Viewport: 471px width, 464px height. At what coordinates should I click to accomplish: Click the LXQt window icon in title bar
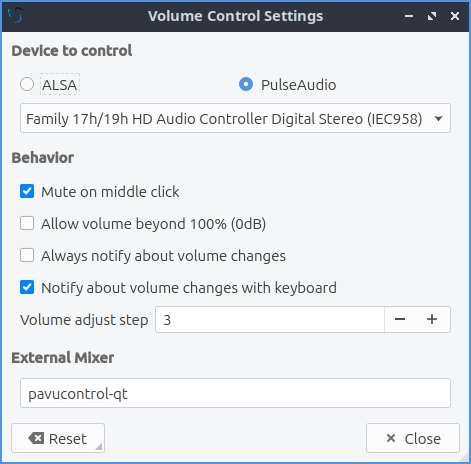point(16,15)
